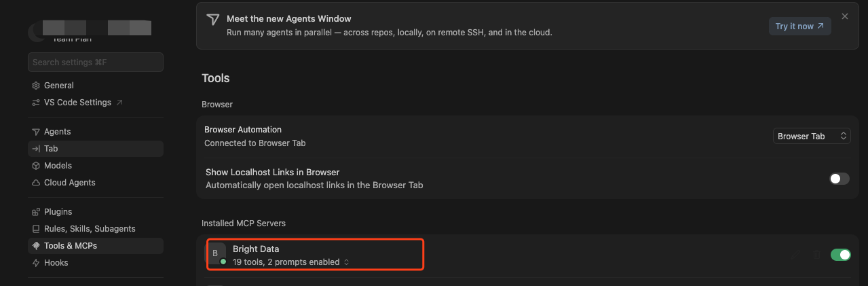Click the Try it now button

(799, 26)
